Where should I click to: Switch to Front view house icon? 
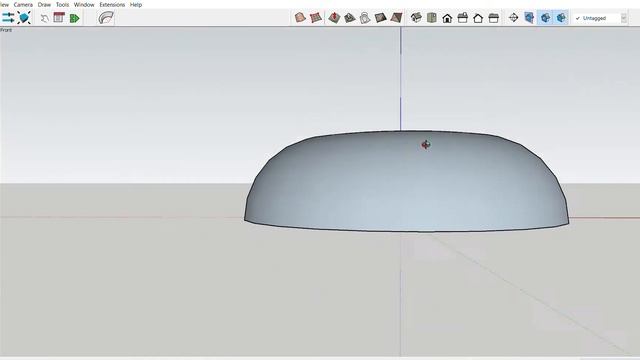pyautogui.click(x=447, y=18)
